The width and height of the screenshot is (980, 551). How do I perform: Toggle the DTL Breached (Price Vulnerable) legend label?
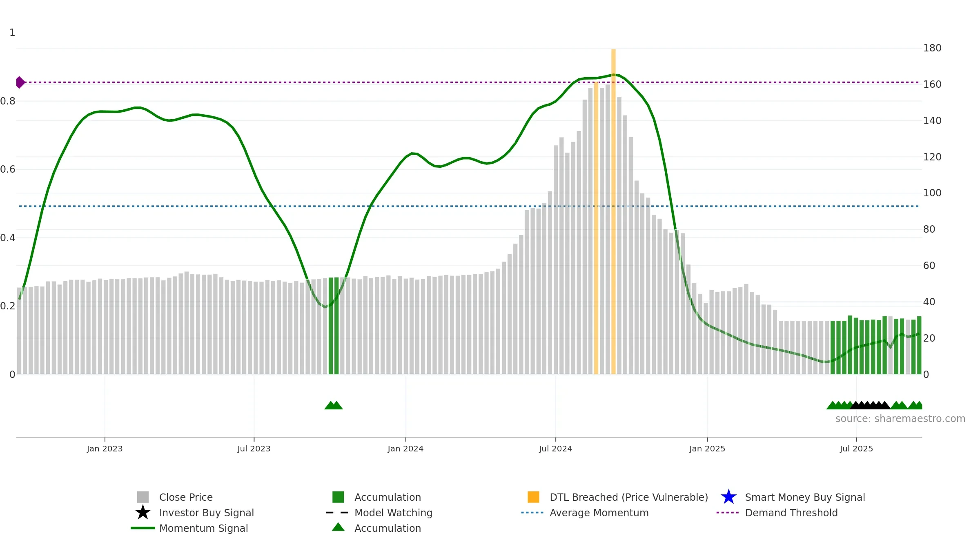pyautogui.click(x=629, y=497)
